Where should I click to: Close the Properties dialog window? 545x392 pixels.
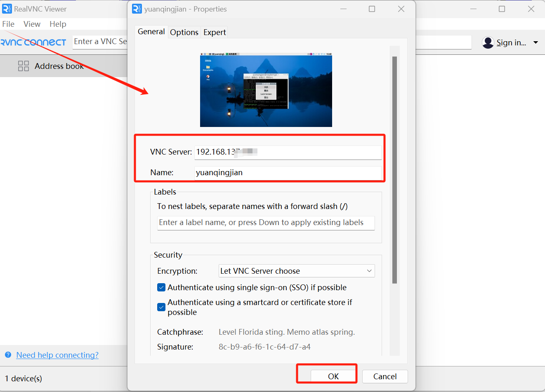pos(401,9)
